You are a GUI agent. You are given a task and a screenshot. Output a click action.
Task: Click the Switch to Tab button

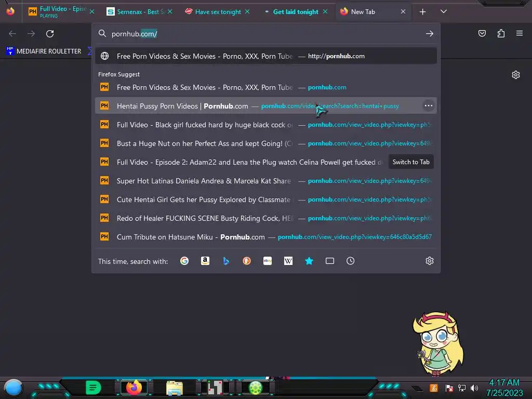411,162
